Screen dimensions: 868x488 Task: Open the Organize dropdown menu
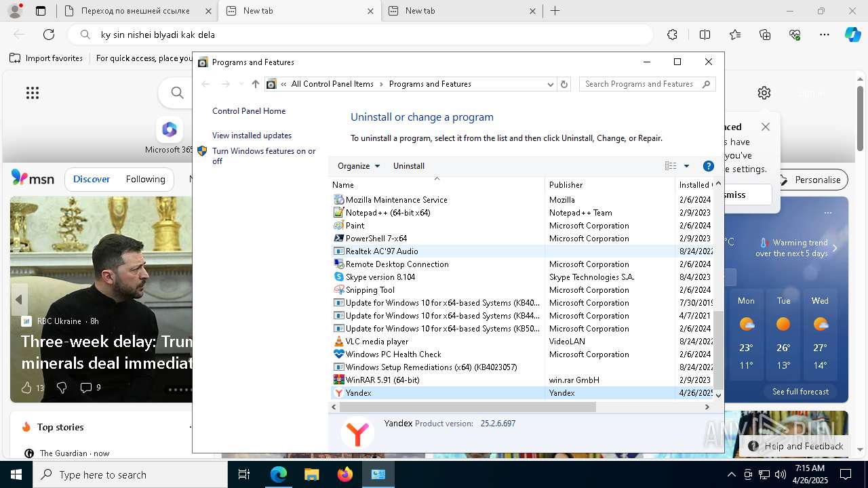(x=359, y=166)
